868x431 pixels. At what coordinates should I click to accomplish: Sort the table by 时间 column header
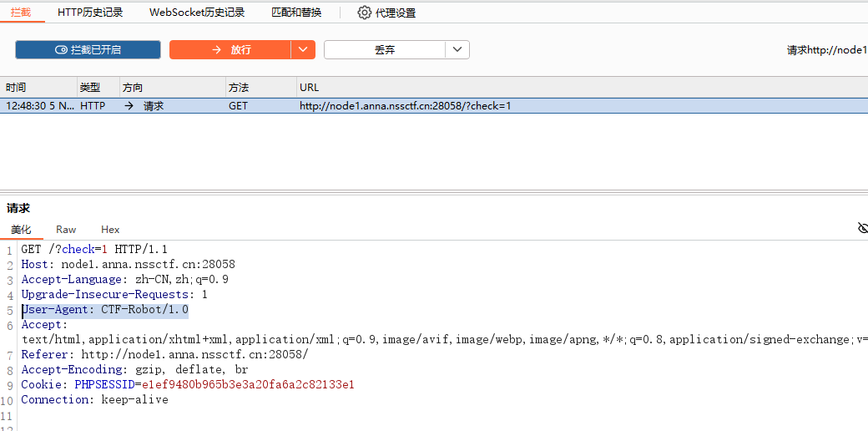(16, 88)
